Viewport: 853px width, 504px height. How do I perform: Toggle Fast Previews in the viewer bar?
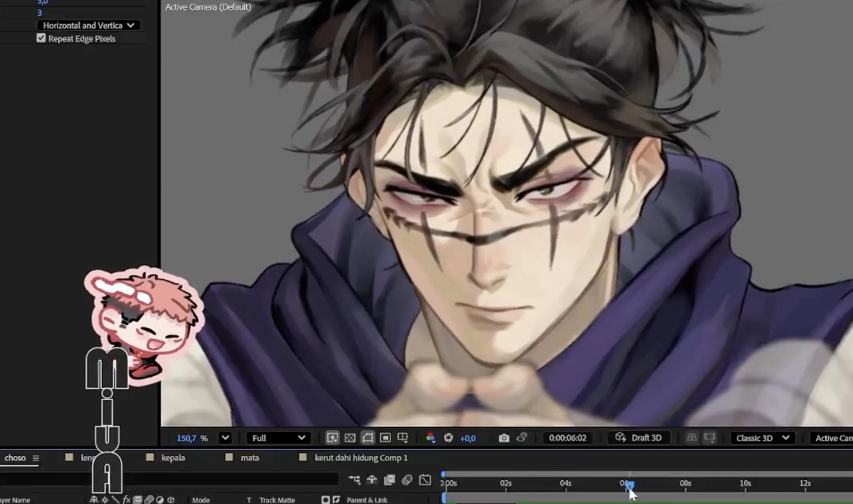pos(332,438)
